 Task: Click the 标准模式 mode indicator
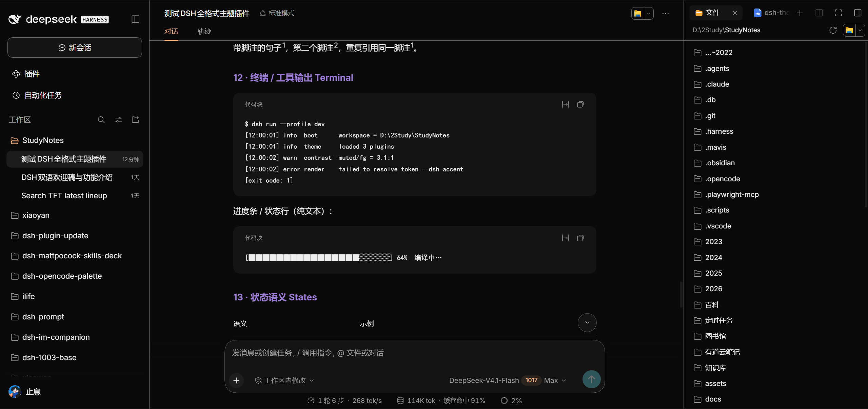point(277,13)
